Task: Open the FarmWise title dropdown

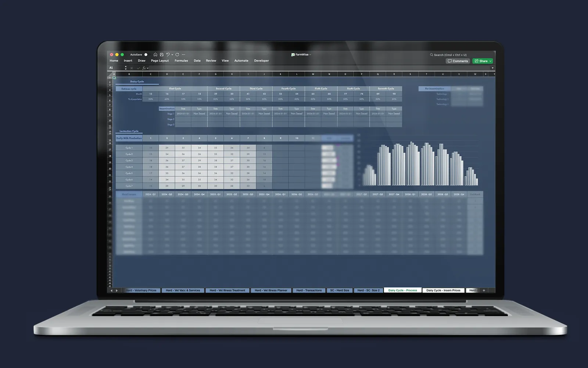Action: tap(310, 54)
